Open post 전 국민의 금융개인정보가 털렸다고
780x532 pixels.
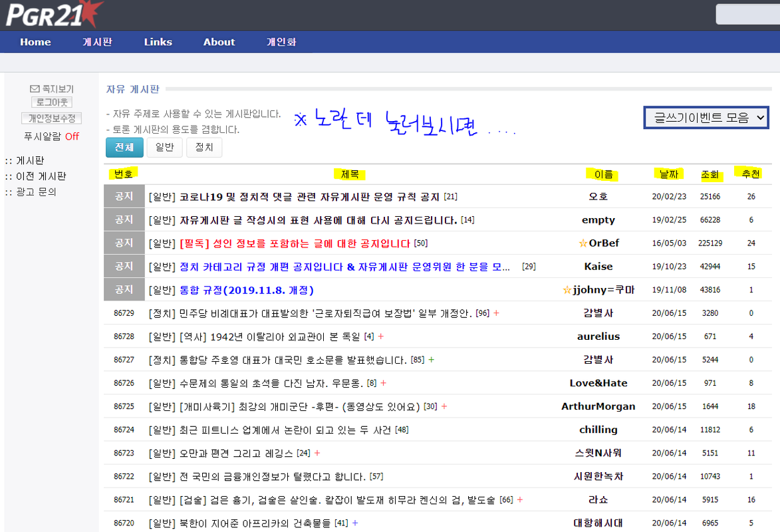pyautogui.click(x=273, y=477)
